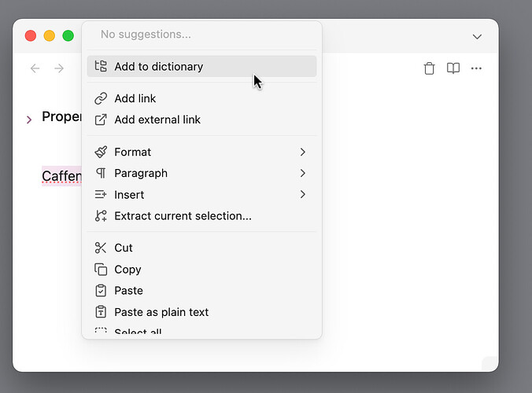Click the scissors icon next to Cut
This screenshot has height=393, width=532.
pyautogui.click(x=101, y=248)
